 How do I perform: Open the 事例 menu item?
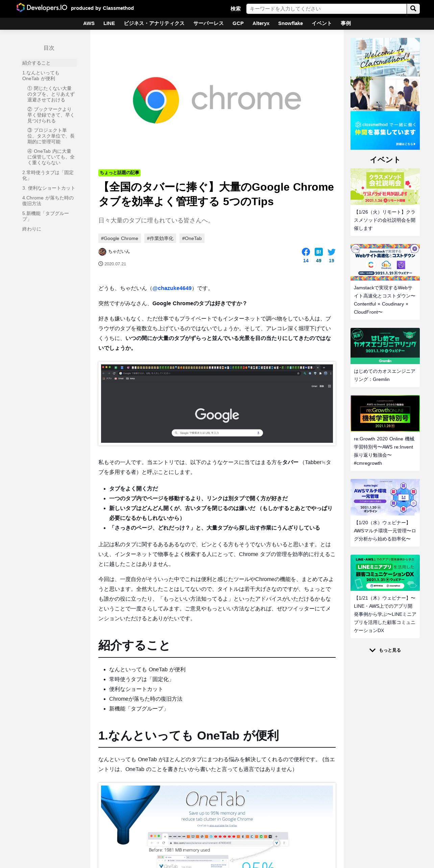tap(345, 23)
